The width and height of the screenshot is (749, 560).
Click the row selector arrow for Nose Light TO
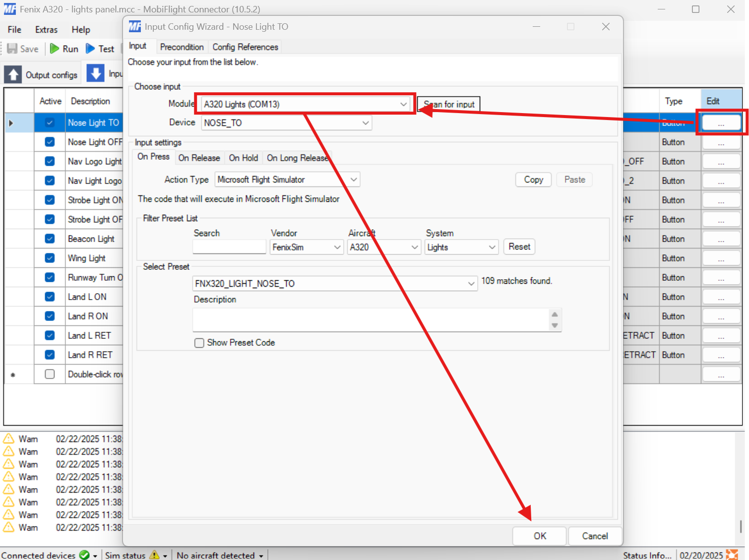(11, 123)
